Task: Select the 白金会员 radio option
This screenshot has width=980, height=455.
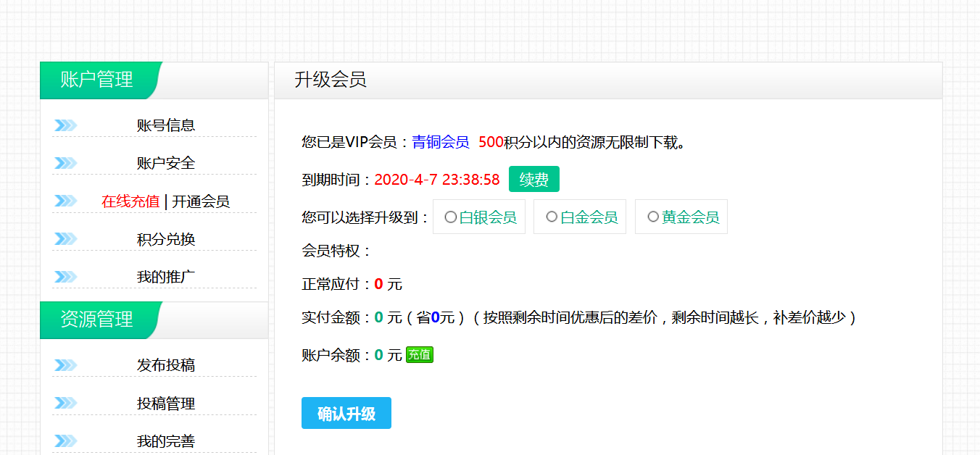Action: (x=552, y=217)
